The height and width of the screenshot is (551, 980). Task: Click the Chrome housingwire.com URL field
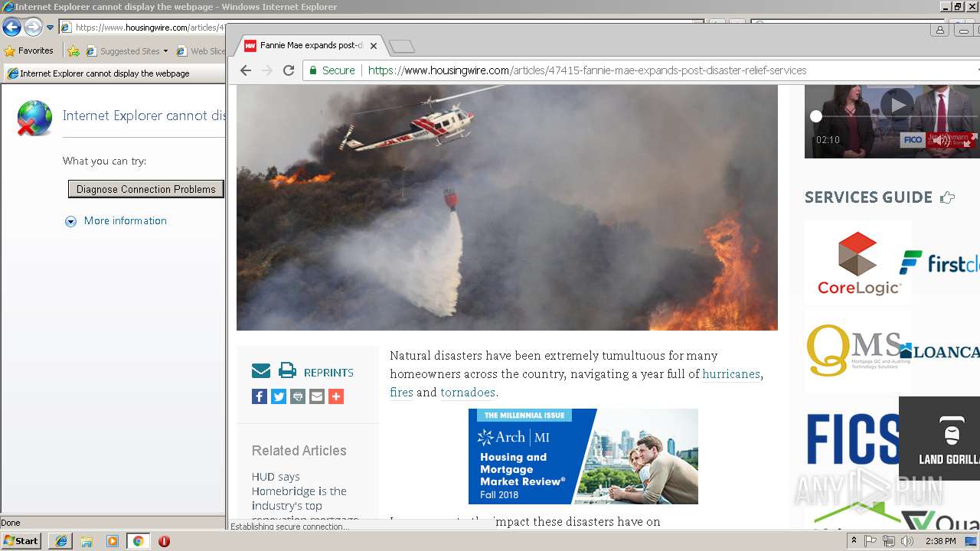click(x=587, y=70)
